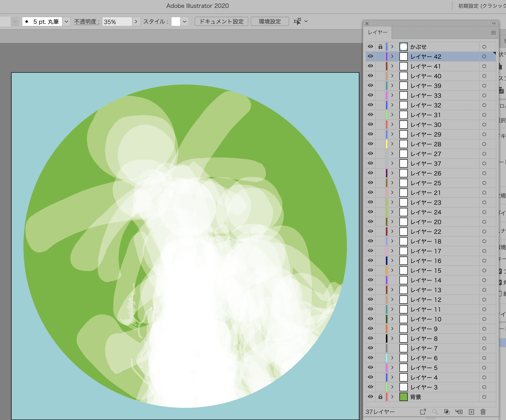Toggle visibility of レイヤー 15
Viewport: 506px width, 420px height.
click(x=371, y=270)
